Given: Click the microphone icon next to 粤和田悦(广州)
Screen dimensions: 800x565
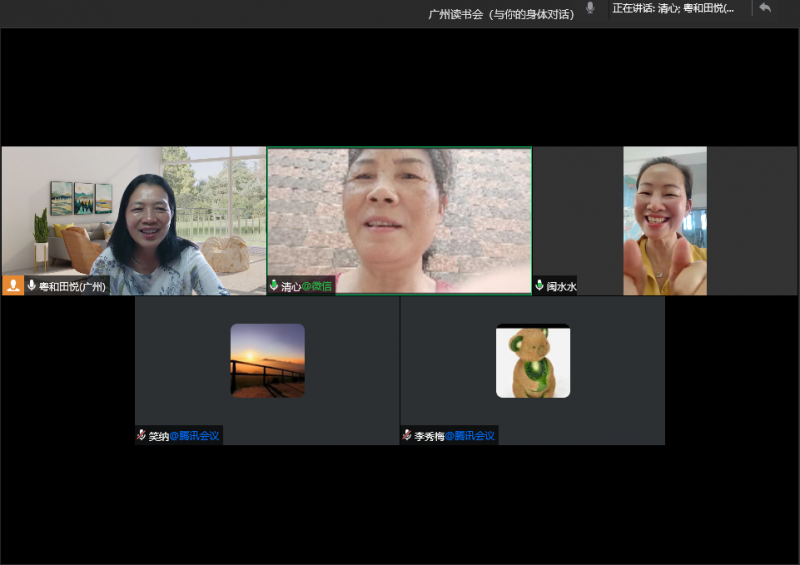Looking at the screenshot, I should pyautogui.click(x=32, y=286).
